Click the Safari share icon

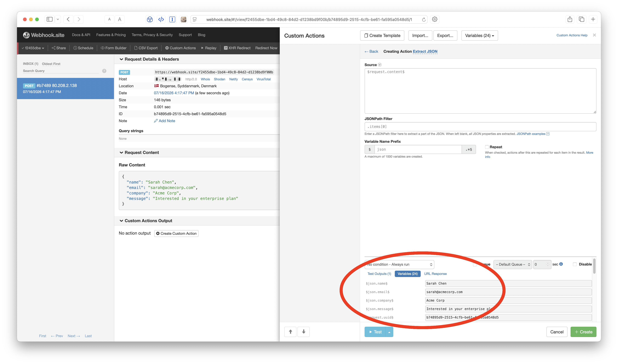point(570,19)
